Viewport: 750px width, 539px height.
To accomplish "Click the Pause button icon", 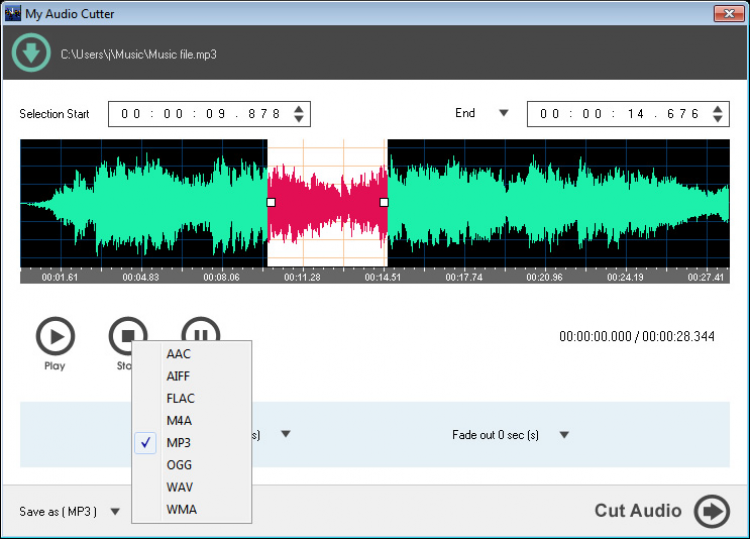I will click(200, 331).
